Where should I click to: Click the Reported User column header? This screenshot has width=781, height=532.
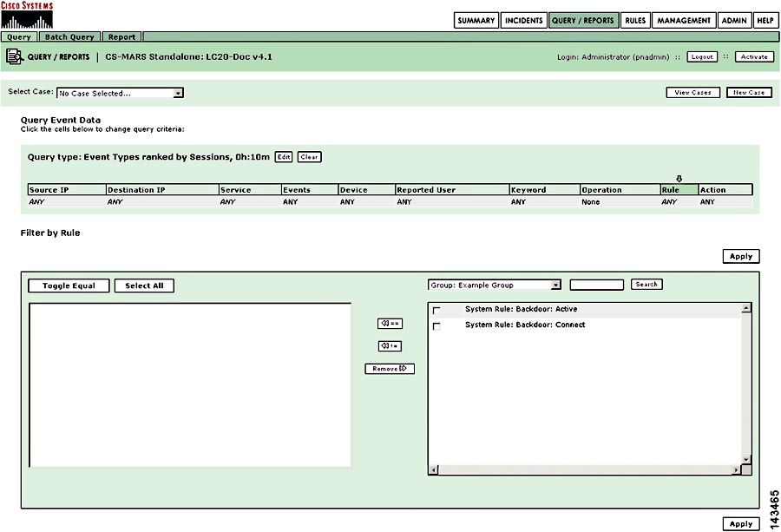[452, 190]
